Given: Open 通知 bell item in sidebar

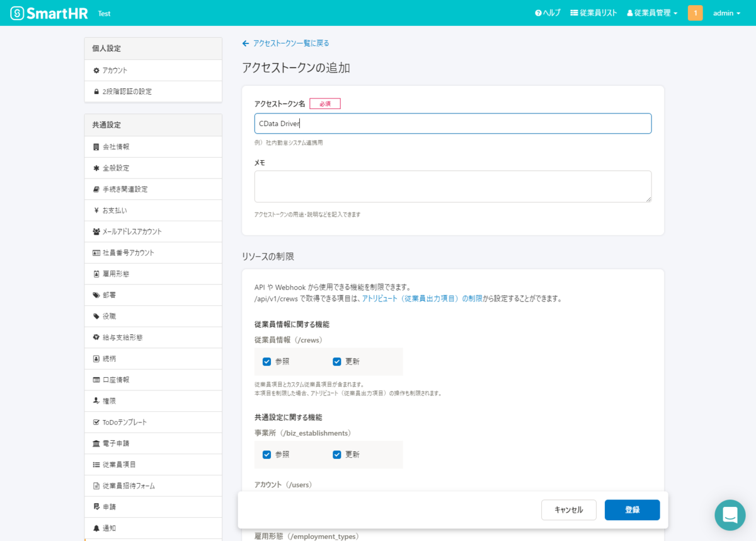Looking at the screenshot, I should click(x=153, y=528).
